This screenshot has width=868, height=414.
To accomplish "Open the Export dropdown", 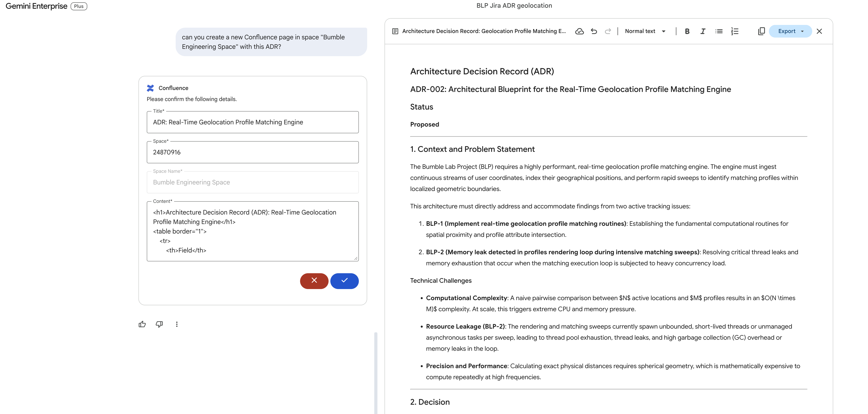I will click(790, 31).
